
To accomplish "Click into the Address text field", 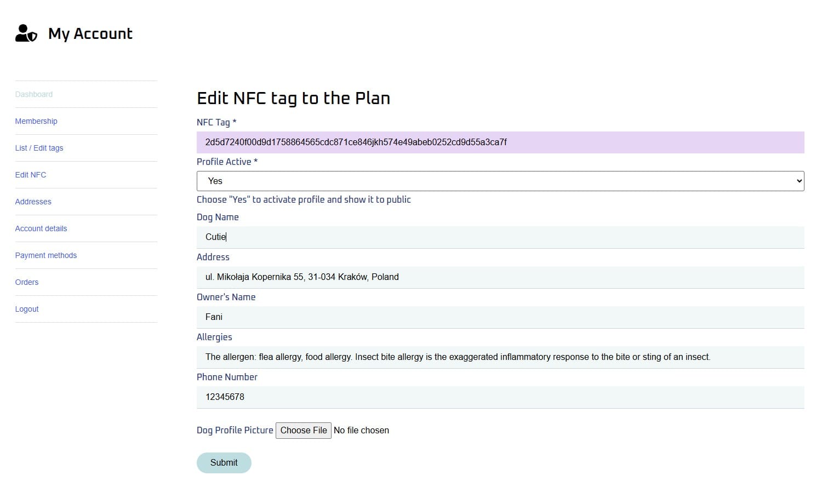I will tap(500, 277).
